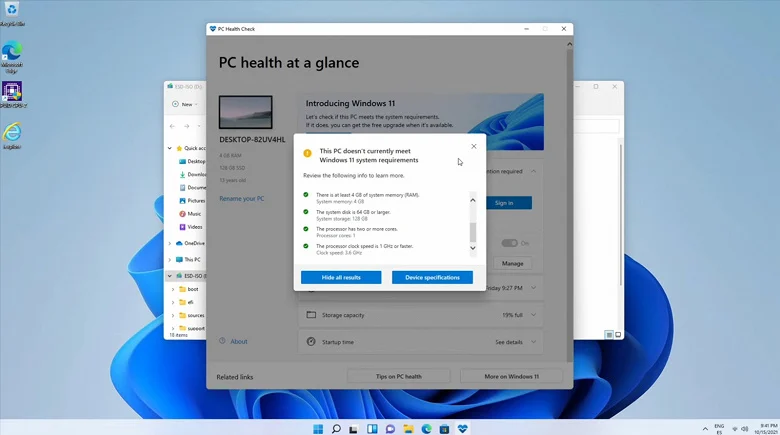The width and height of the screenshot is (780, 435).
Task: Open the Recycle Bin desktop icon
Action: [12, 13]
